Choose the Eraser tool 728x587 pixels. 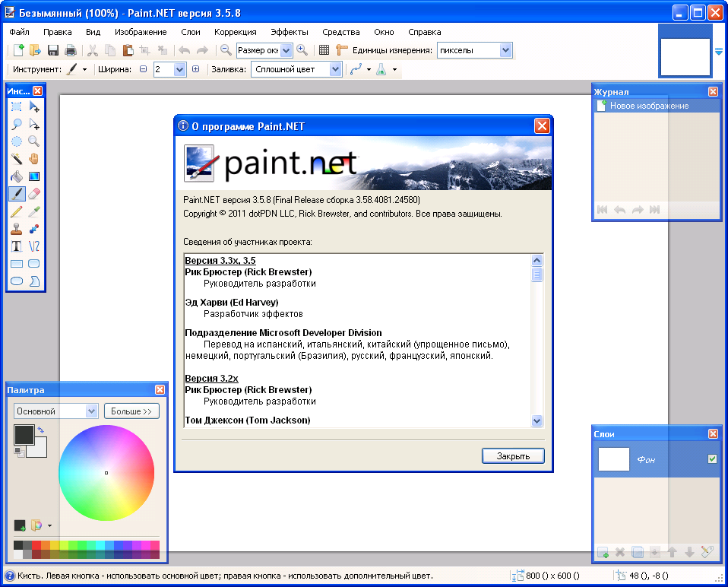click(33, 194)
